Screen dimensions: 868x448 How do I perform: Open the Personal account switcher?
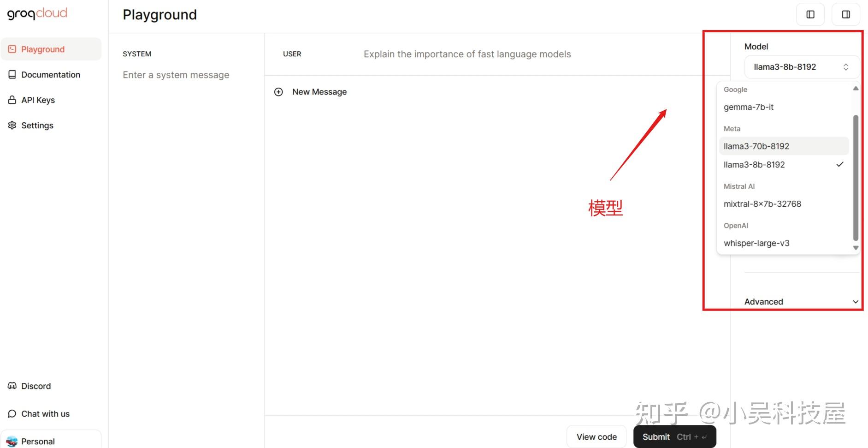tap(51, 440)
